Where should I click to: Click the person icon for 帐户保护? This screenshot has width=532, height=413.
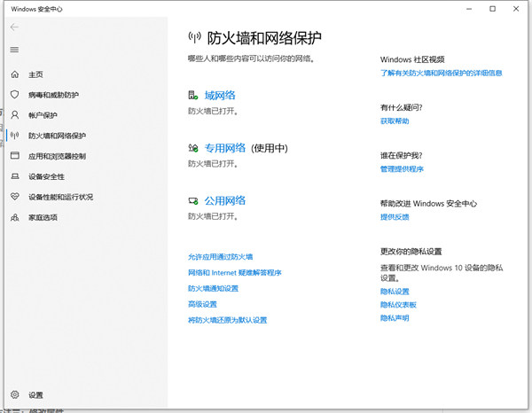point(14,115)
